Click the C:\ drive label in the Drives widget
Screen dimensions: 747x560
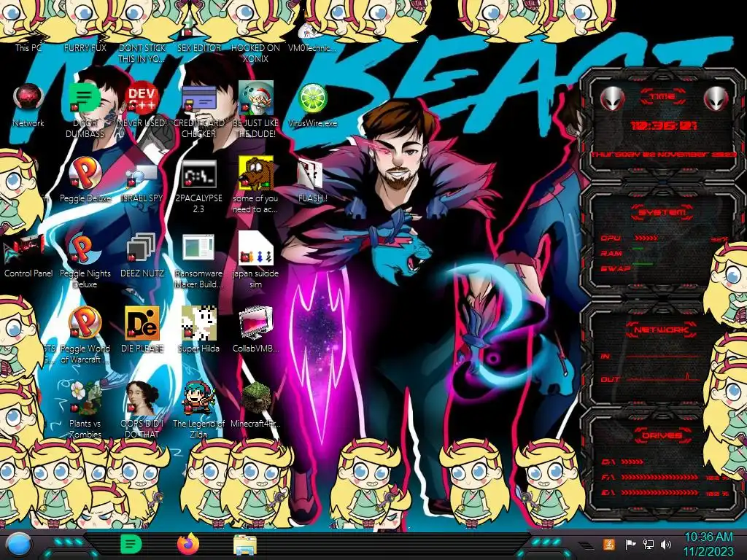click(608, 462)
